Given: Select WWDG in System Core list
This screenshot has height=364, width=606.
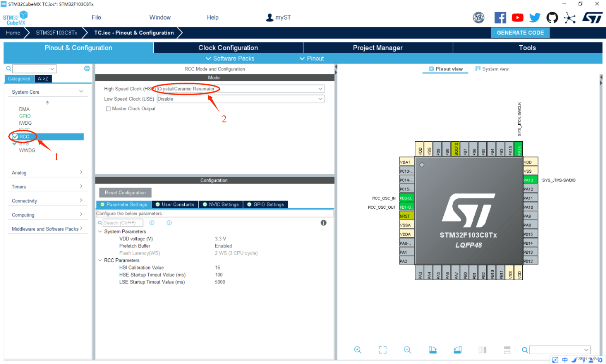Looking at the screenshot, I should click(27, 150).
